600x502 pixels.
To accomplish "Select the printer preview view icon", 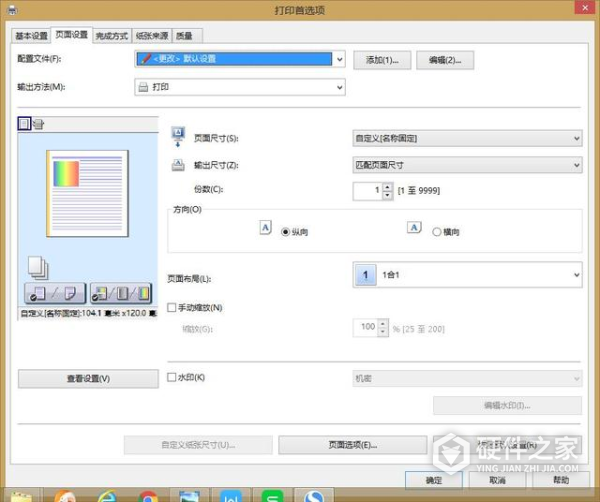I will [38, 124].
